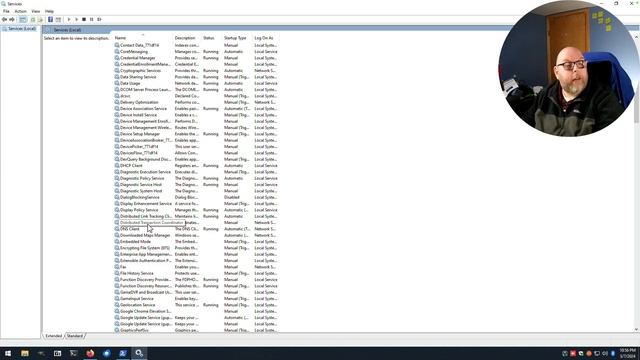Select the Embedded Mode service
The width and height of the screenshot is (640, 360).
pyautogui.click(x=196, y=242)
